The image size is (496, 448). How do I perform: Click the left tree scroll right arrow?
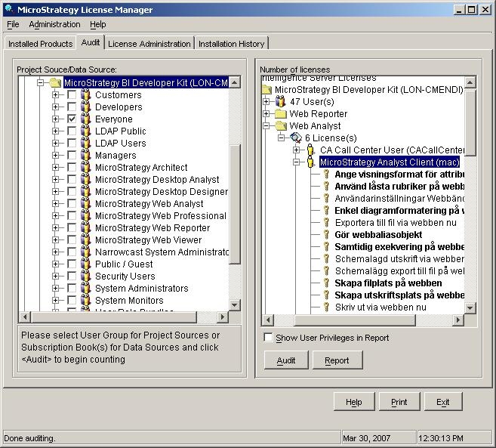[x=223, y=317]
